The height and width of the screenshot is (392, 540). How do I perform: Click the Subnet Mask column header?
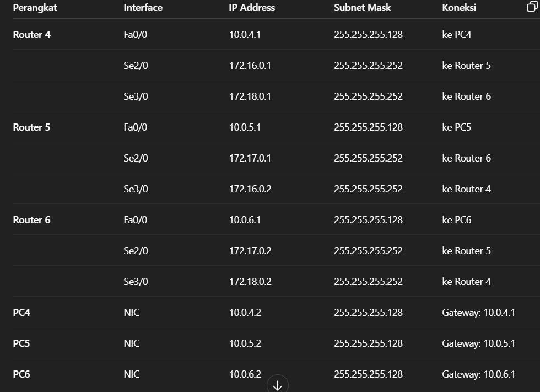363,8
